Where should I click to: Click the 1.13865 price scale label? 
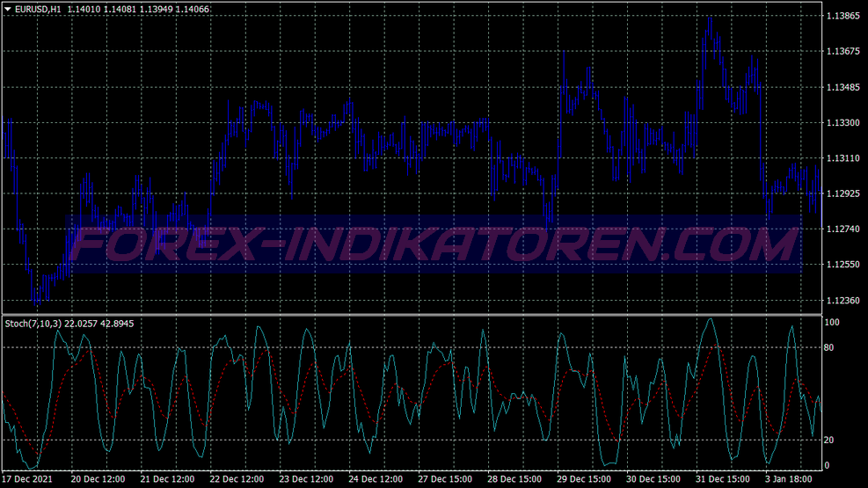(x=843, y=16)
